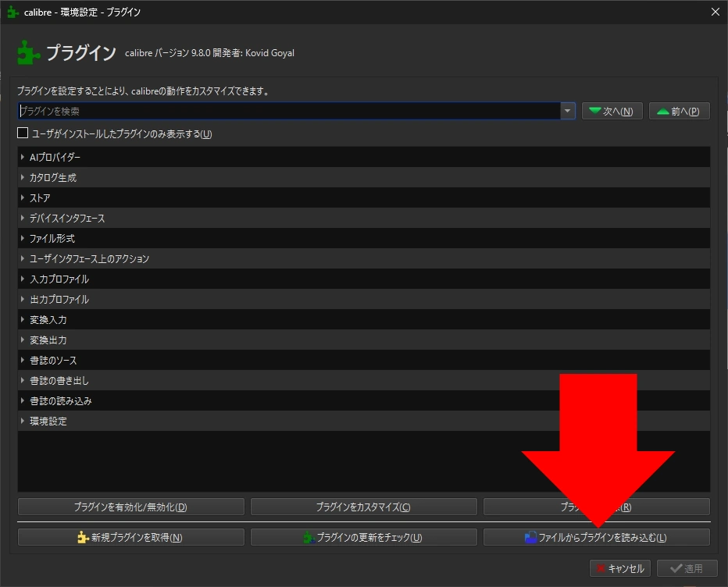Expand the ユーザインタフェース上のアクション category arrow

(23, 258)
